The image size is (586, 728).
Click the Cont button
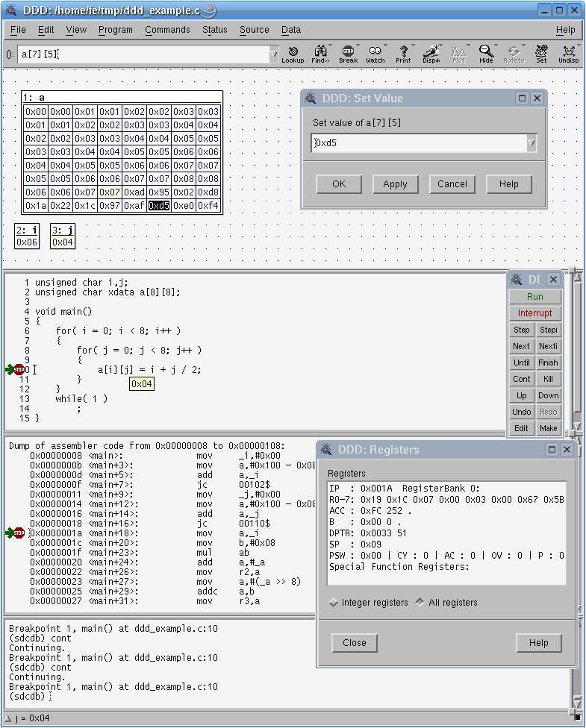point(521,379)
